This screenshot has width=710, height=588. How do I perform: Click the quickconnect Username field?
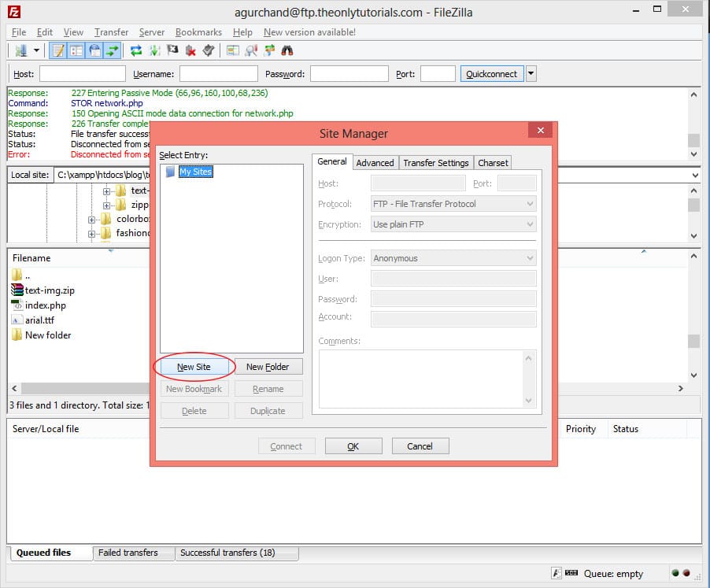pyautogui.click(x=219, y=74)
